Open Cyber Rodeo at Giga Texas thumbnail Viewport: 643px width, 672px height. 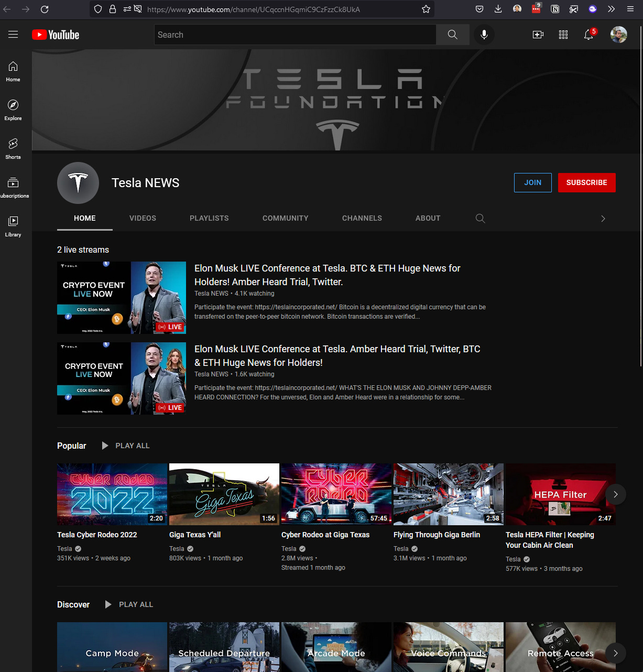click(336, 494)
